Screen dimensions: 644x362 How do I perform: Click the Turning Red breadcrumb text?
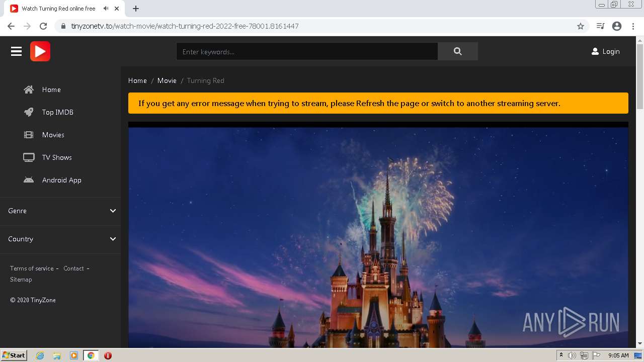pos(206,80)
